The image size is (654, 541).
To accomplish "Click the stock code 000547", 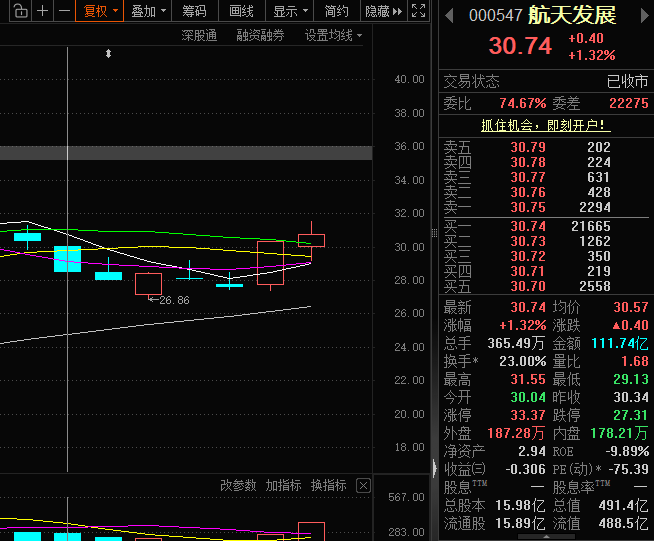I will [x=496, y=16].
